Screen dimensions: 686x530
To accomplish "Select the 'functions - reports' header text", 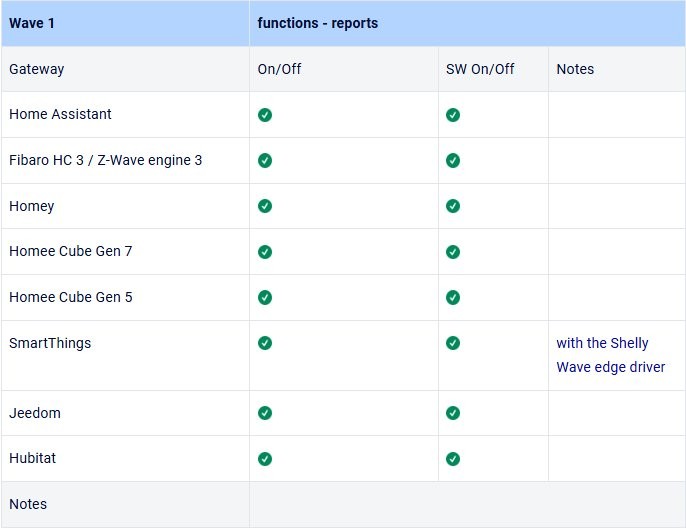I will click(x=318, y=23).
